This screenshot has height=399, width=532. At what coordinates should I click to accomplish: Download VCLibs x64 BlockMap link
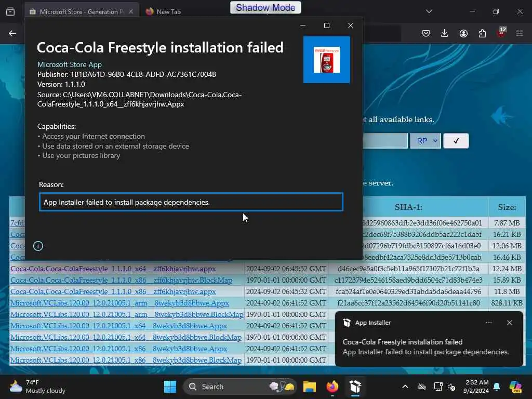126,337
